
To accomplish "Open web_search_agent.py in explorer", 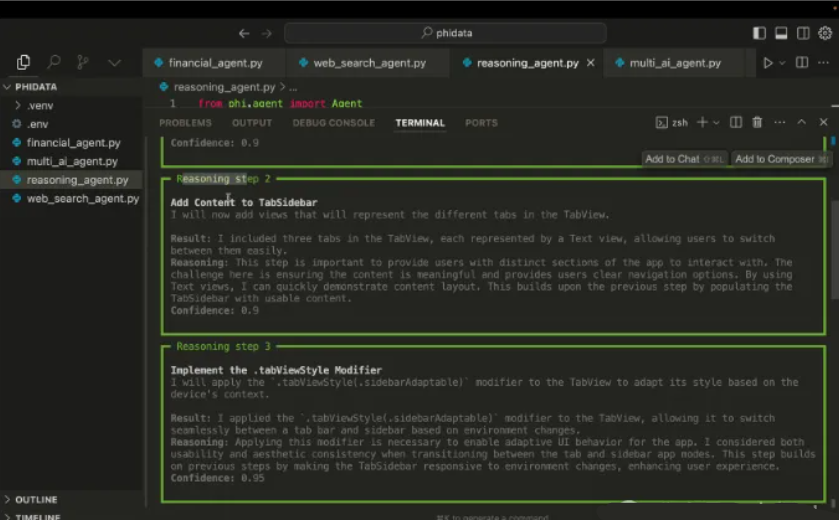I will point(72,198).
